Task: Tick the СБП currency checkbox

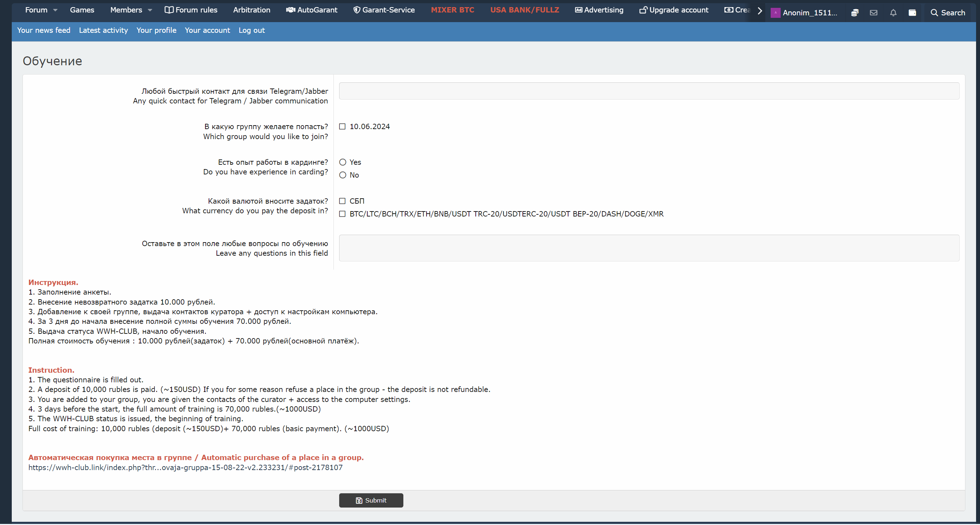Action: (342, 201)
